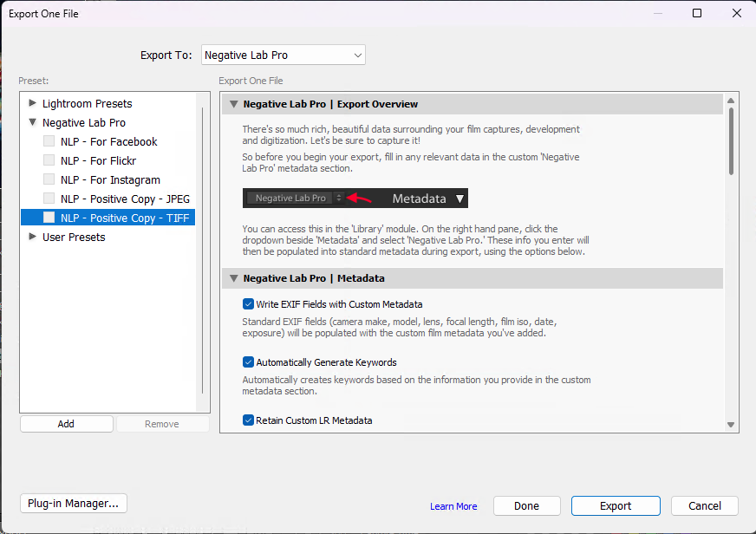
Task: Expand the Lightroom Presets folder
Action: click(x=33, y=104)
